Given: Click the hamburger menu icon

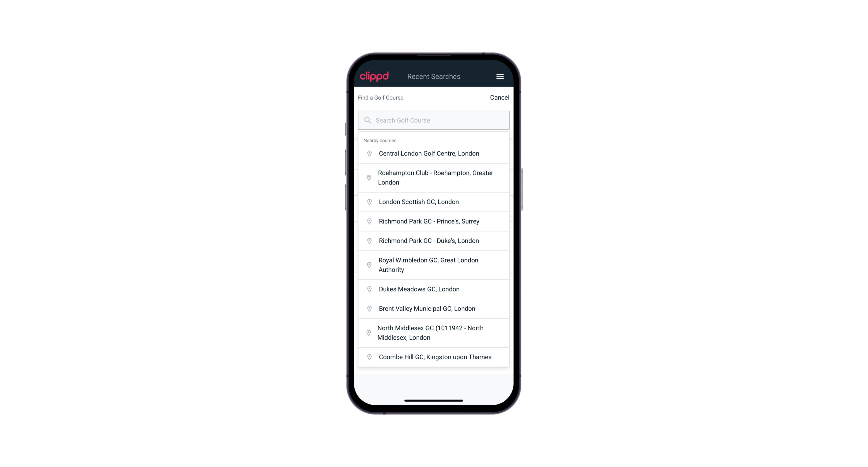Looking at the screenshot, I should (500, 76).
